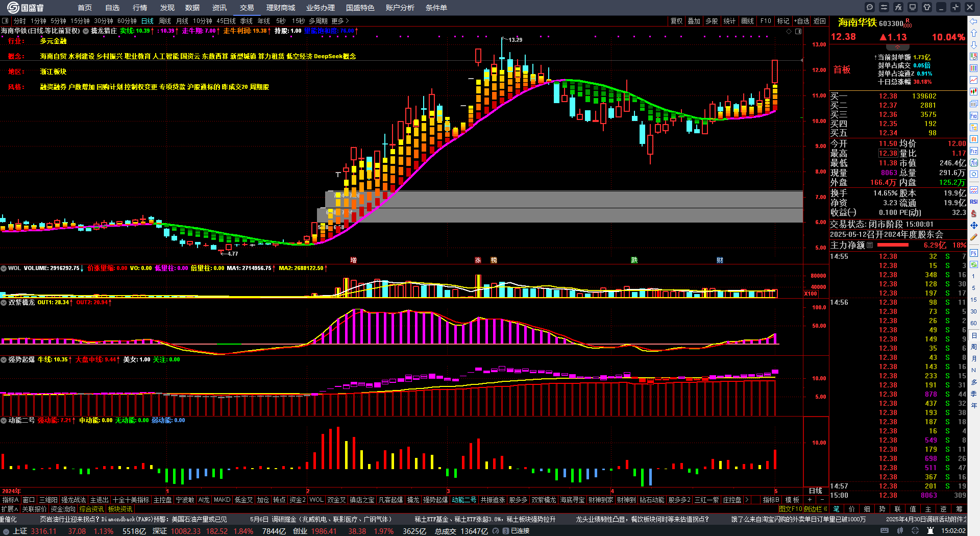Select the pencil drawing tool icon
980x536 pixels.
coord(974,237)
